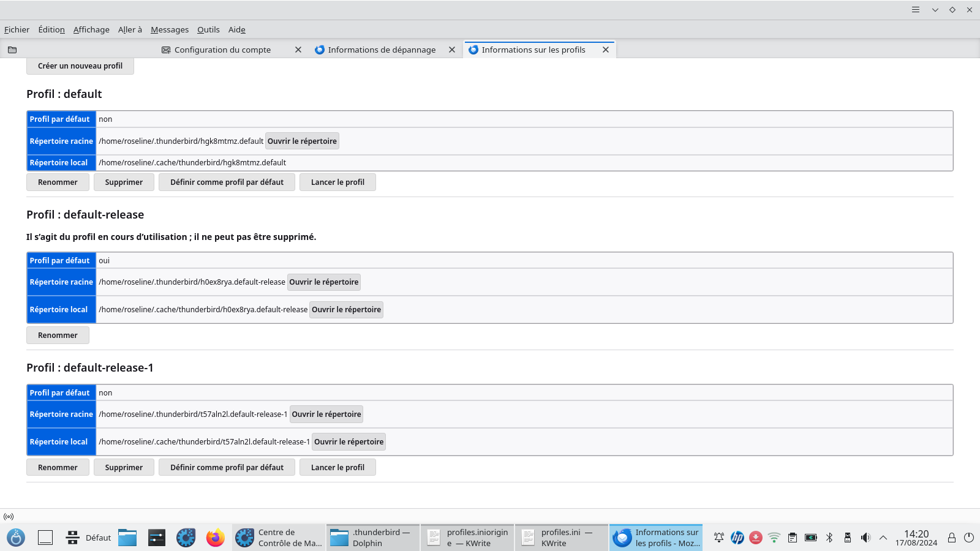Click the red update download tray icon
Screen dimensions: 980x551
[756, 538]
